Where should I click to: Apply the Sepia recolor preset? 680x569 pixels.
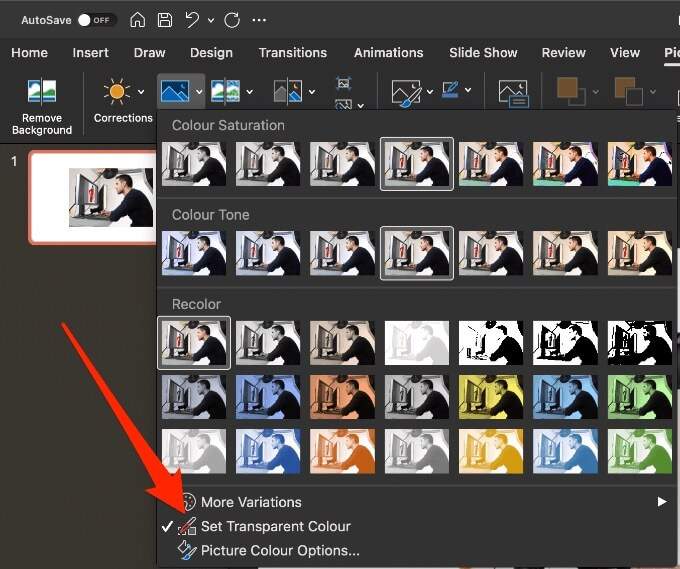coord(343,343)
